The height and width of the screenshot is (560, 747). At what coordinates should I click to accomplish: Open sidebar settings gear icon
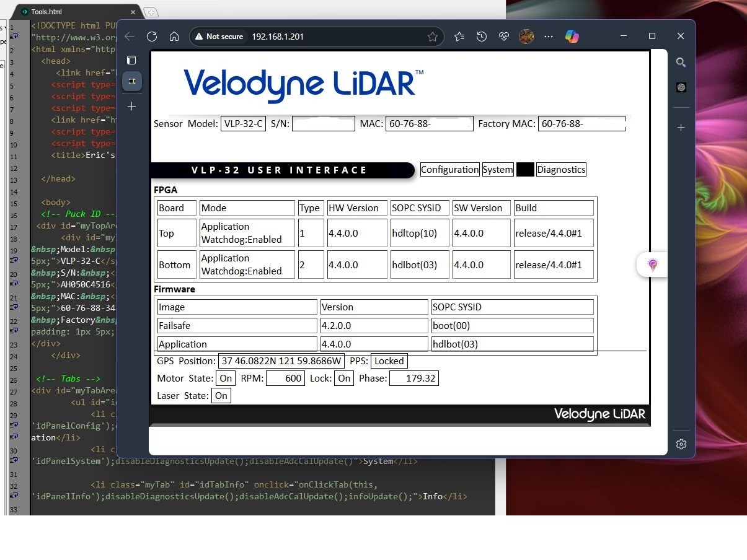coord(681,444)
